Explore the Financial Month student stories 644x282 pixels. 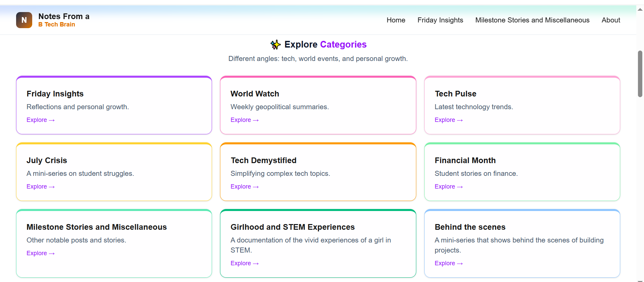click(x=448, y=187)
